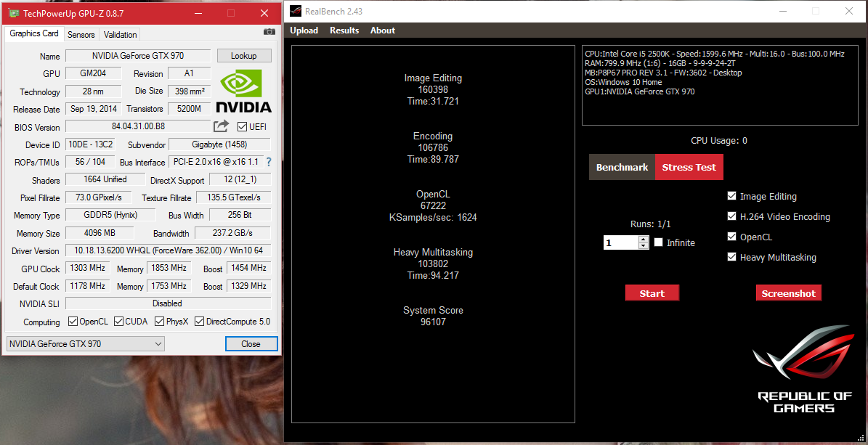The image size is (868, 445).
Task: Click the GPU-Z Close button
Action: point(251,343)
